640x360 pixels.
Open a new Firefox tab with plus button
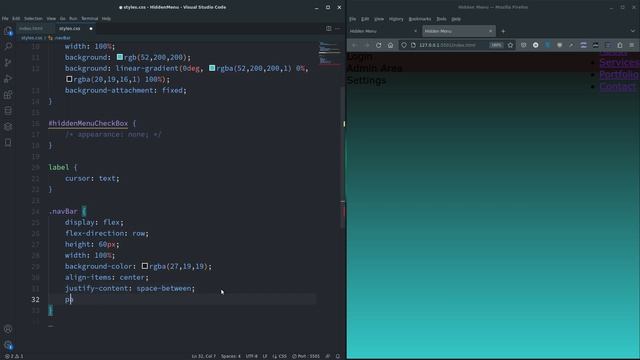click(x=503, y=31)
